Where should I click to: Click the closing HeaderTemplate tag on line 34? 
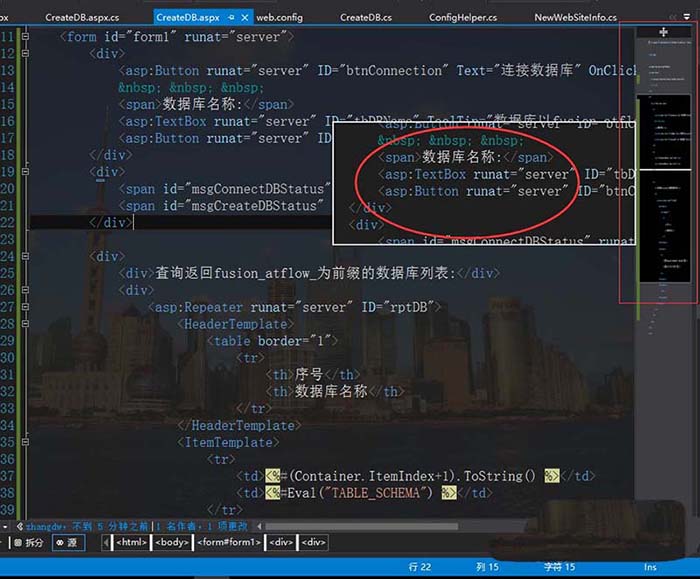239,425
